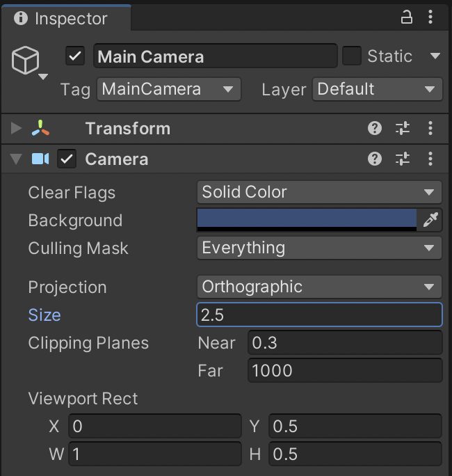
Task: Disable the Camera component checkbox
Action: pos(67,159)
